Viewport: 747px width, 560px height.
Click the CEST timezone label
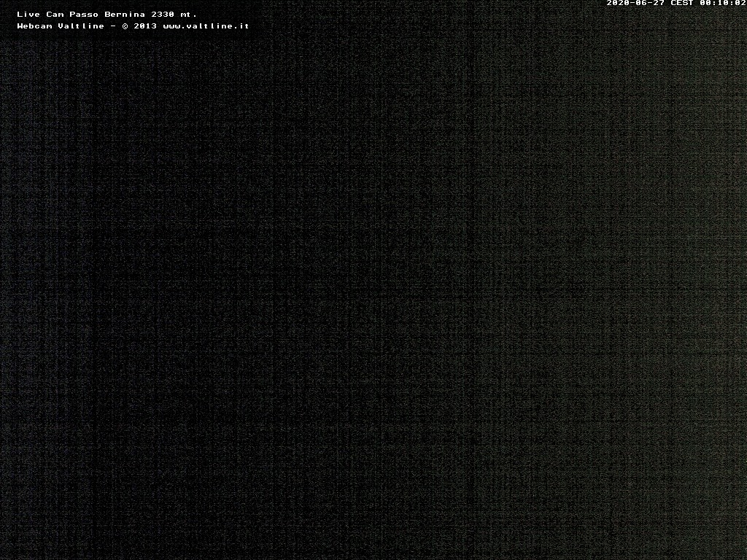pyautogui.click(x=681, y=3)
